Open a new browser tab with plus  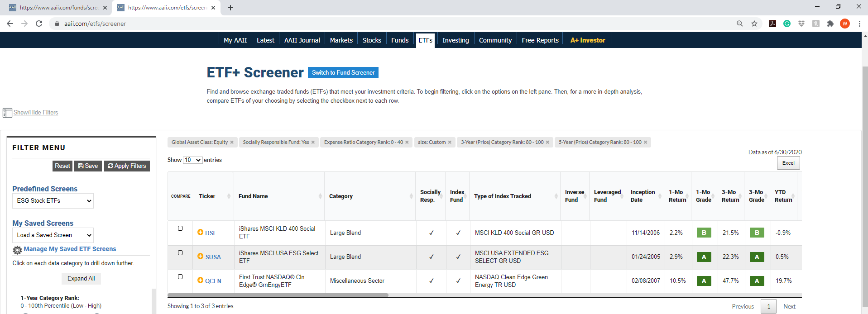[x=230, y=8]
